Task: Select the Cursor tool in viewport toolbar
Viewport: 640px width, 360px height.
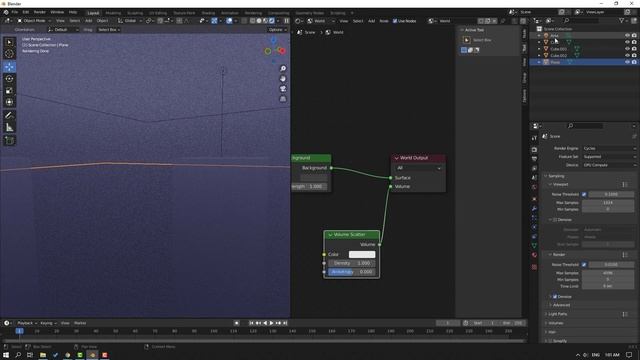Action: coord(9,54)
